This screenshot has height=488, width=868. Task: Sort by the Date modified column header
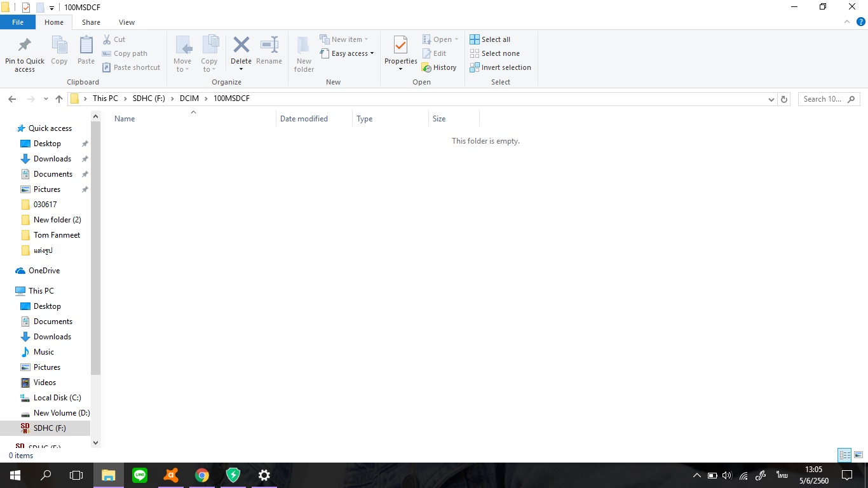[304, 119]
